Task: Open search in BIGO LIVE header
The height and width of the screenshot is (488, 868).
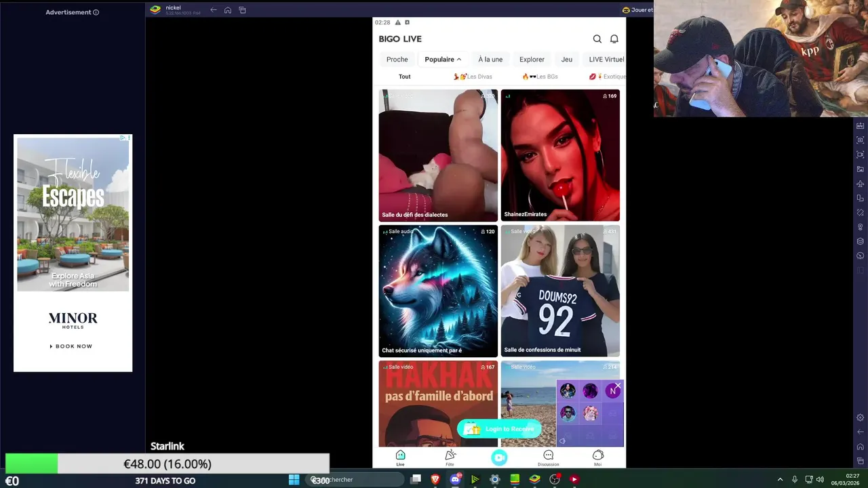Action: coord(597,39)
